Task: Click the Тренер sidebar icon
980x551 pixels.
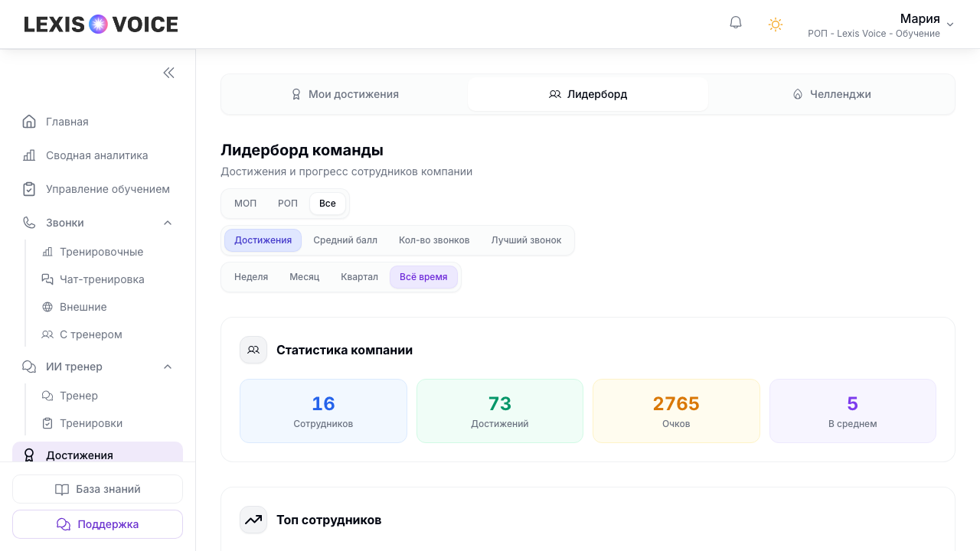Action: (x=47, y=396)
